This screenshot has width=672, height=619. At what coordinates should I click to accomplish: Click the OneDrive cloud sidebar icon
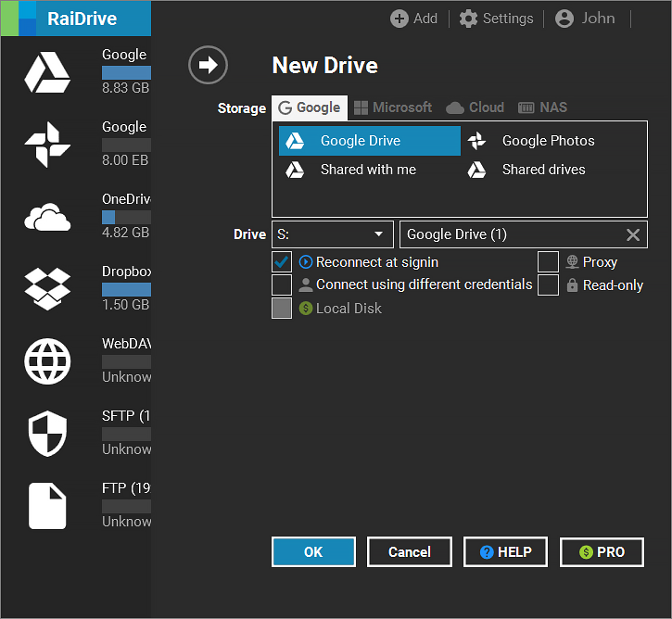click(47, 217)
